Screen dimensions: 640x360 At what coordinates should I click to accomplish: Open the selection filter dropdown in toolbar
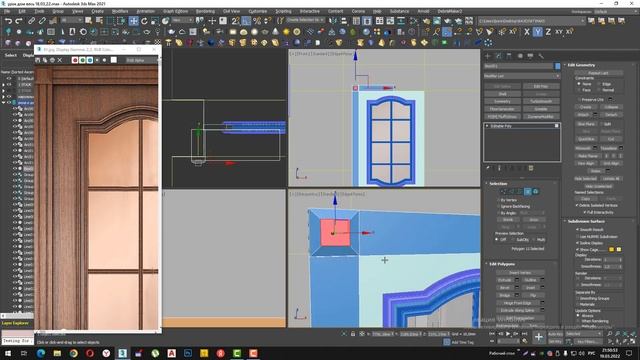coord(71,20)
